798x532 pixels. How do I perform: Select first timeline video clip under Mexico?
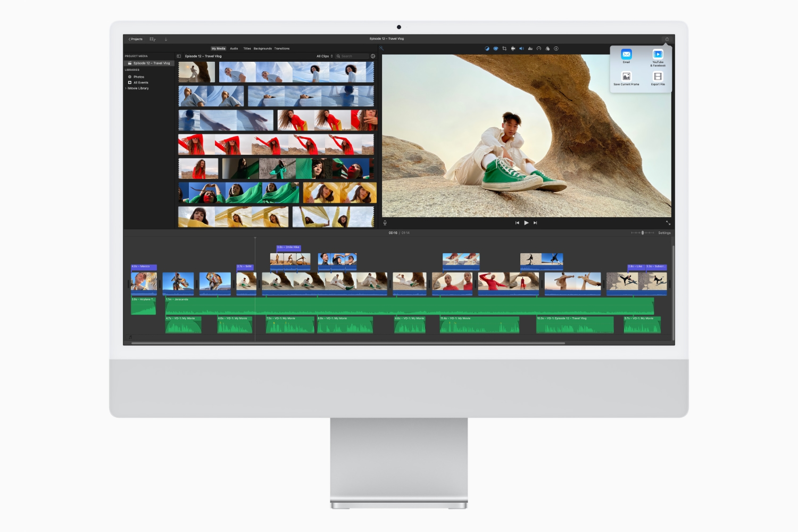tap(144, 283)
